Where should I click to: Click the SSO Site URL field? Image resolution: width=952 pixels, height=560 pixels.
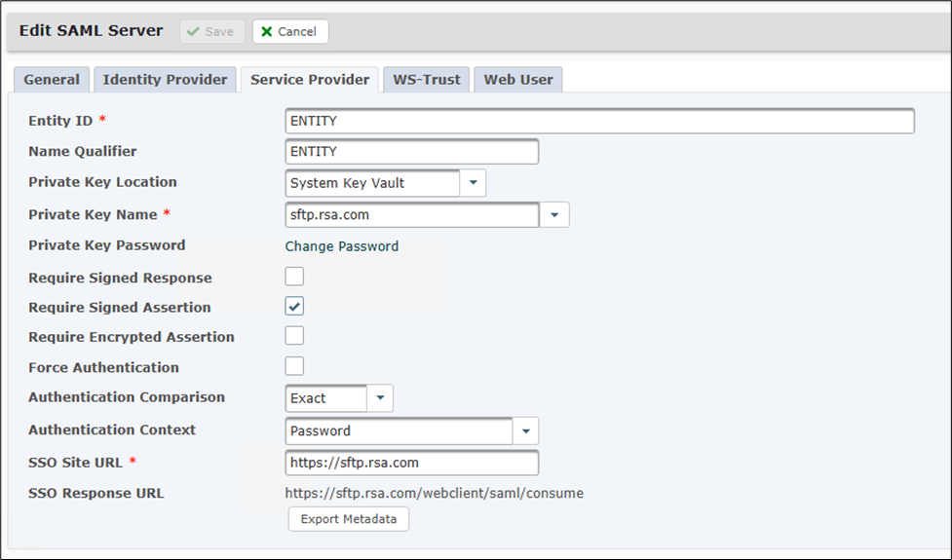[411, 463]
